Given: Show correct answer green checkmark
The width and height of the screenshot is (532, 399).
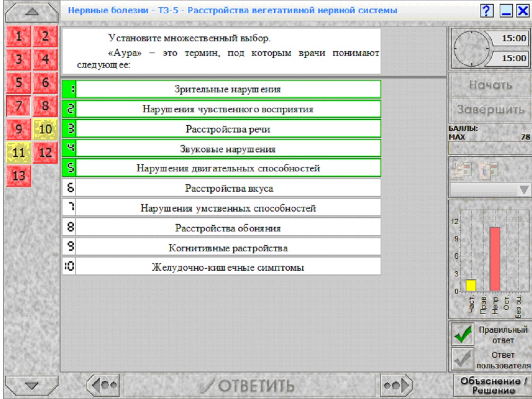Looking at the screenshot, I should click(x=463, y=334).
